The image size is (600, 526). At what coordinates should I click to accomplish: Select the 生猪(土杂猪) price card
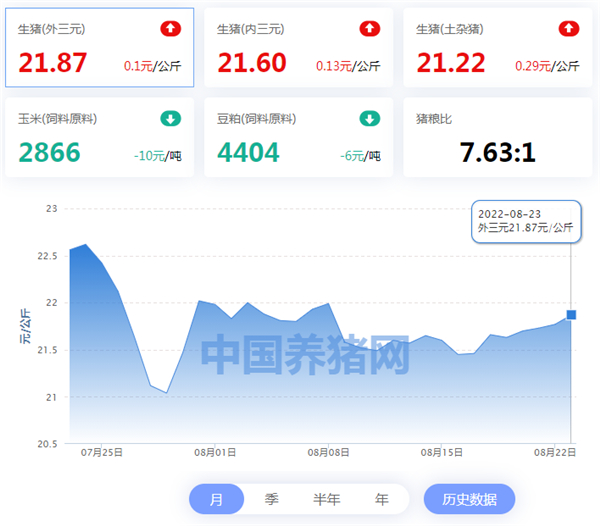pos(497,48)
